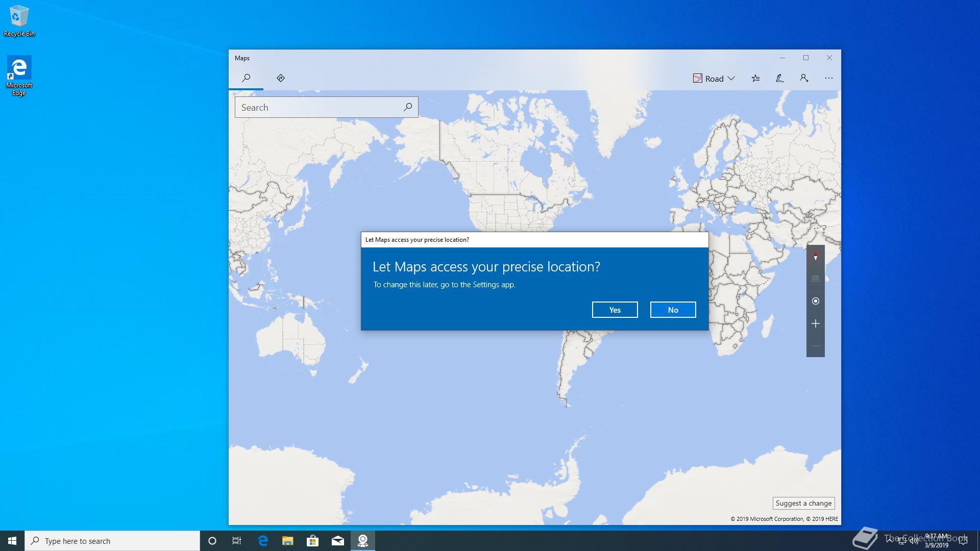Show my location on map
980x551 pixels.
[x=815, y=301]
